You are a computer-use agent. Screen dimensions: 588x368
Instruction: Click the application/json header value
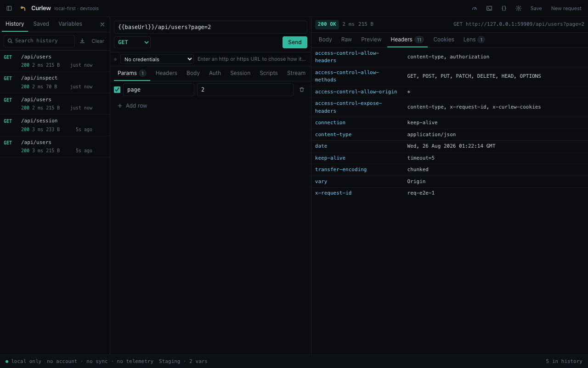point(431,135)
